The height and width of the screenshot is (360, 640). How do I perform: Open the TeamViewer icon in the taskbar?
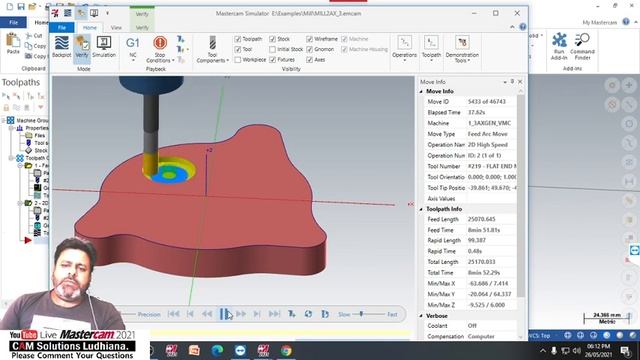click(x=240, y=351)
